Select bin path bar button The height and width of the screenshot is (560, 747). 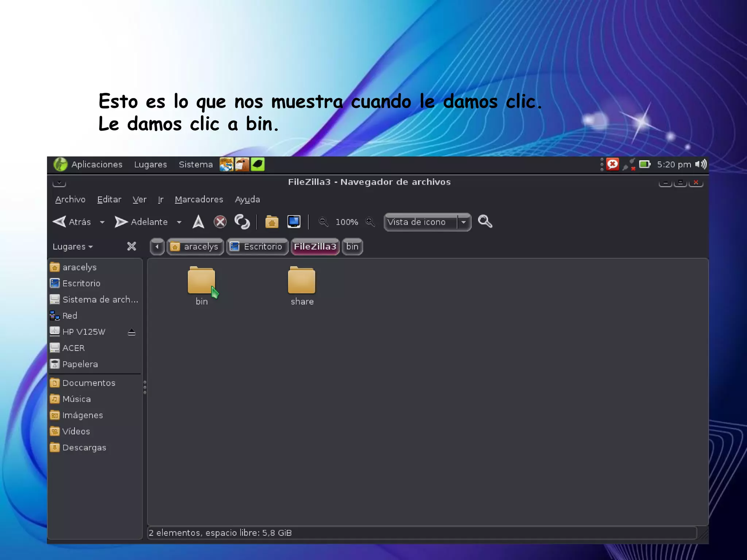click(352, 247)
